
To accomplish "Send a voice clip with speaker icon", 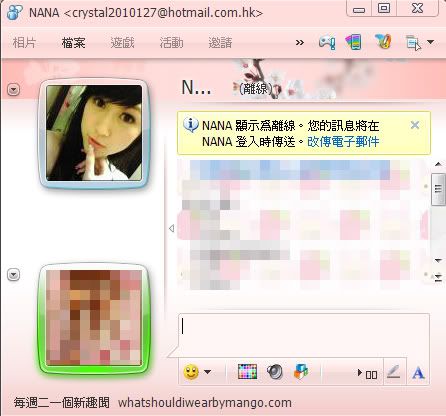I will 275,372.
